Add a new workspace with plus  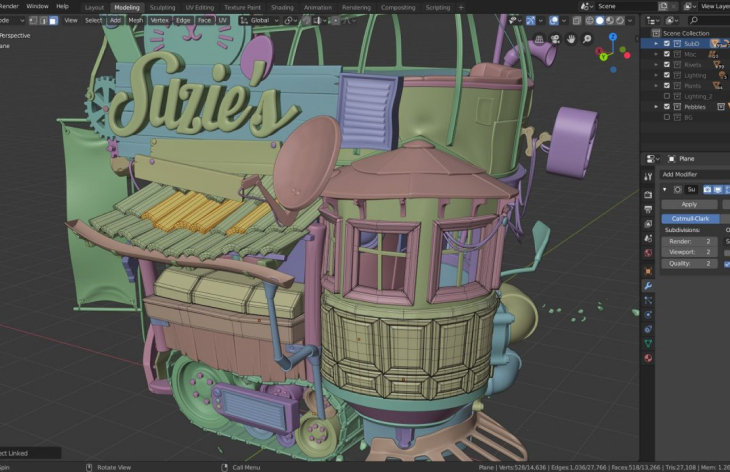tap(461, 7)
